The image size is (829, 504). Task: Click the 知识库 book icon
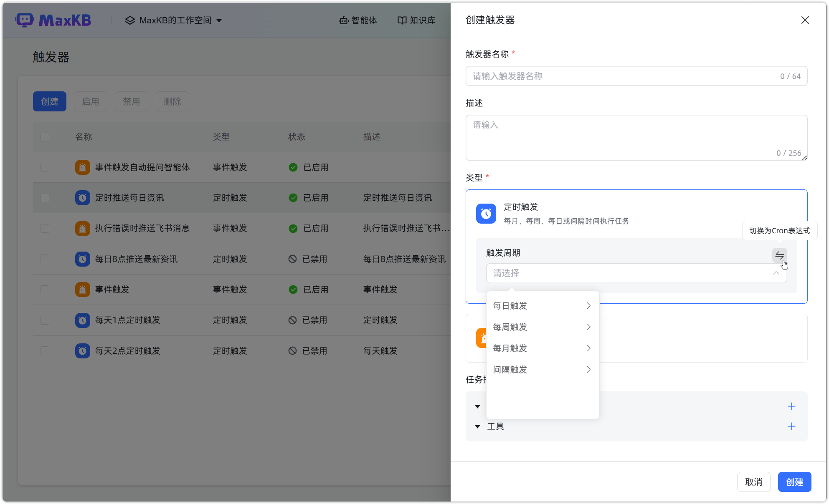401,20
